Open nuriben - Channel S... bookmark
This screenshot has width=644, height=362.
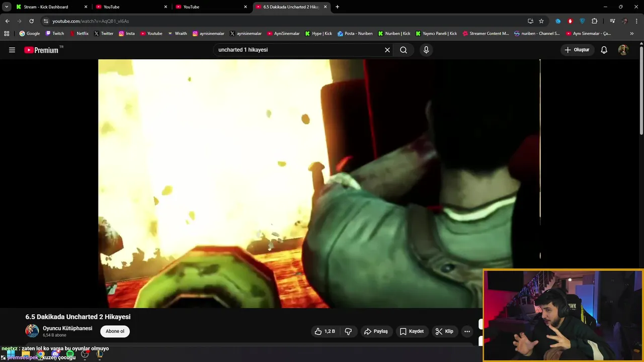537,34
